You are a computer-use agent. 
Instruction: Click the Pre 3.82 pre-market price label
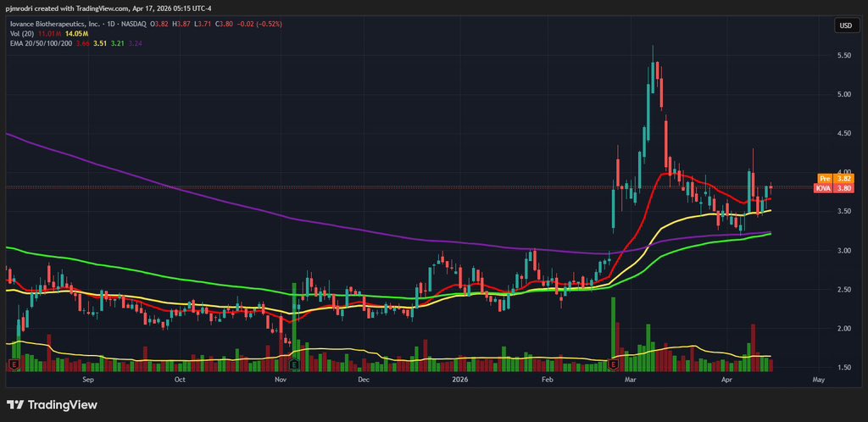pos(836,179)
